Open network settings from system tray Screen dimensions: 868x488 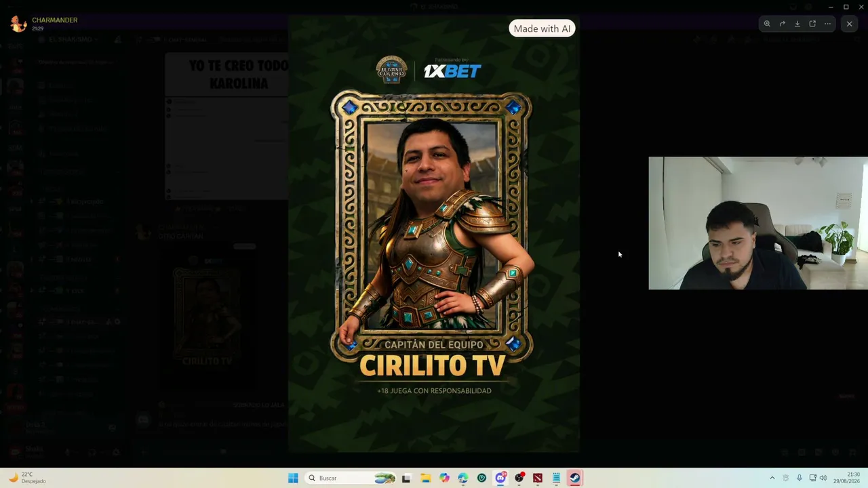coord(812,478)
